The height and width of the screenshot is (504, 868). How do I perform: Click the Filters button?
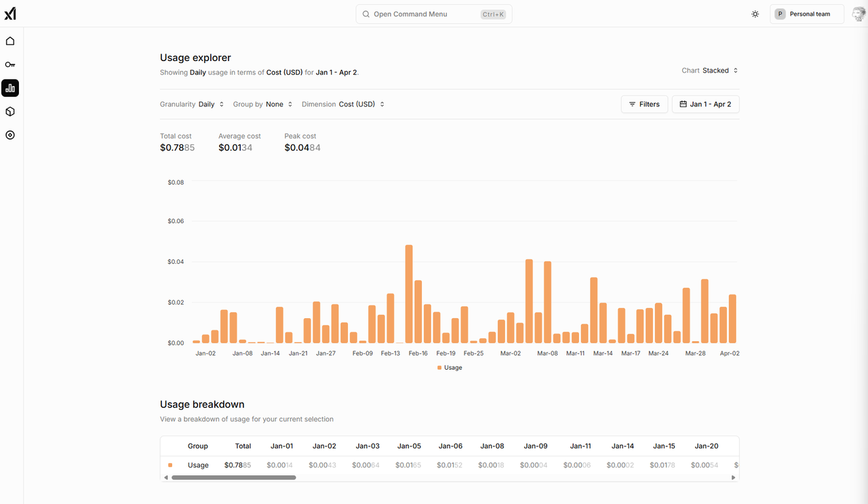click(x=644, y=104)
